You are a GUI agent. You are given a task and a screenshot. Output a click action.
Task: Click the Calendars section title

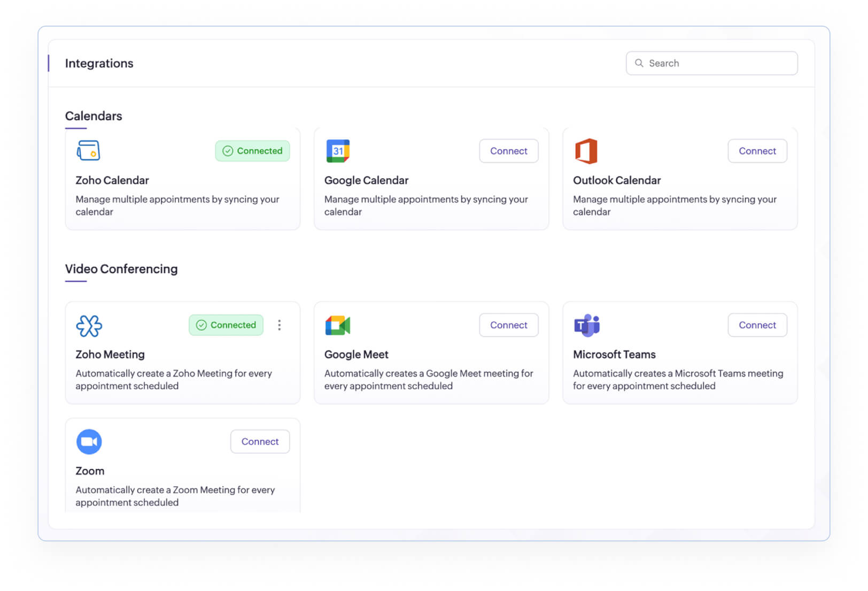94,116
